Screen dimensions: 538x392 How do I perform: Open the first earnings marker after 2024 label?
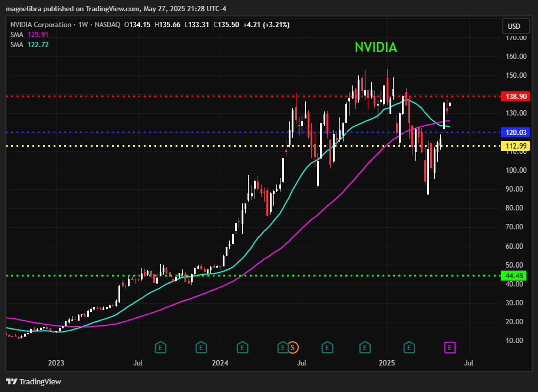point(242,348)
